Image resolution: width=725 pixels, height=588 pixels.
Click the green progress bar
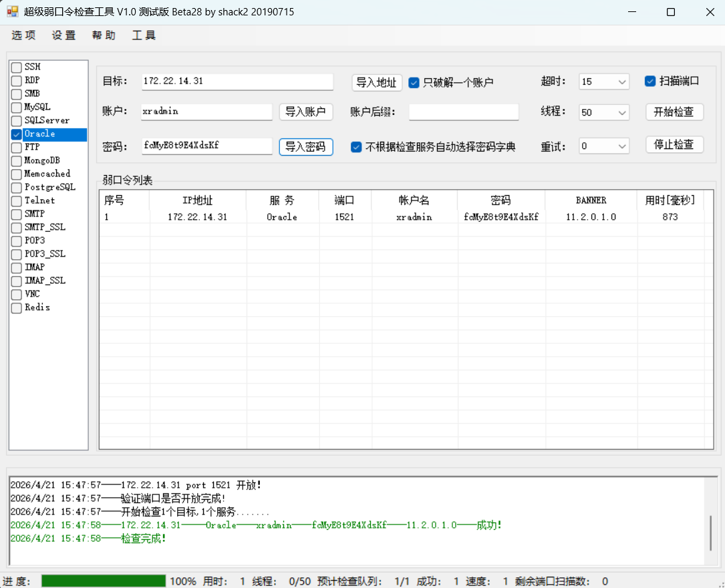click(x=104, y=581)
